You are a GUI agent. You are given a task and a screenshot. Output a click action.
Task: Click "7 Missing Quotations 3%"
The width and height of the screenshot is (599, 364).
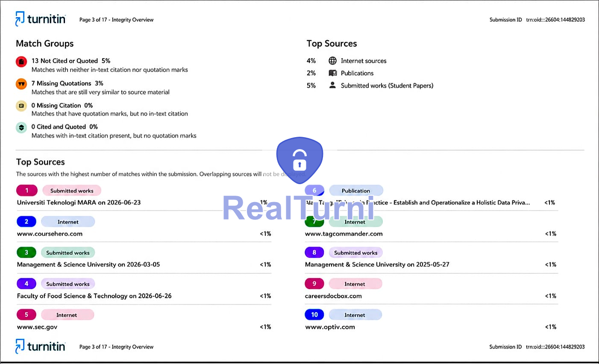click(67, 83)
